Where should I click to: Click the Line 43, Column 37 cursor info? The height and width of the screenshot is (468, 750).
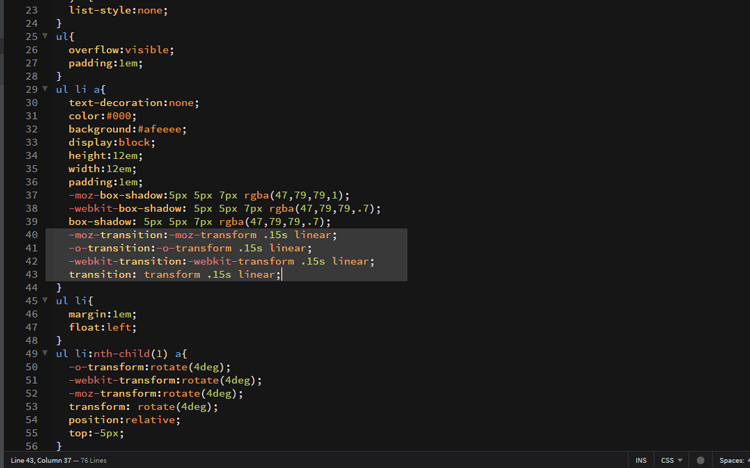(41, 460)
